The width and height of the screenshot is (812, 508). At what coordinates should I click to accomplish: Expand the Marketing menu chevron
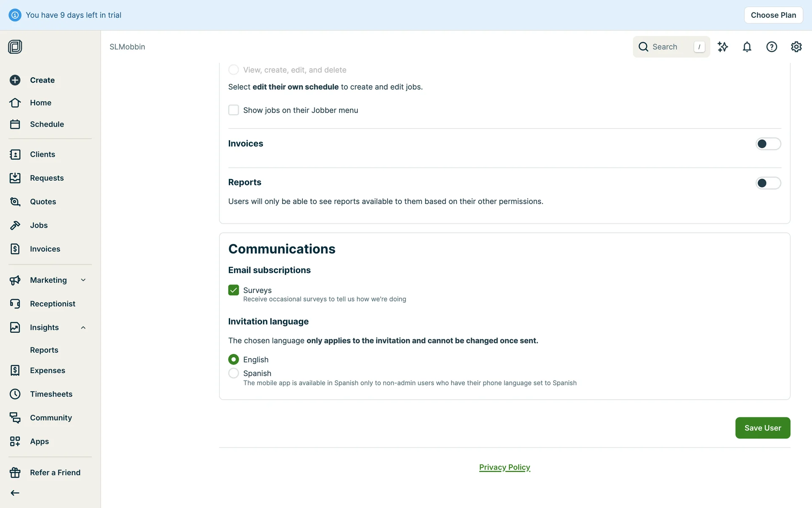pos(83,280)
